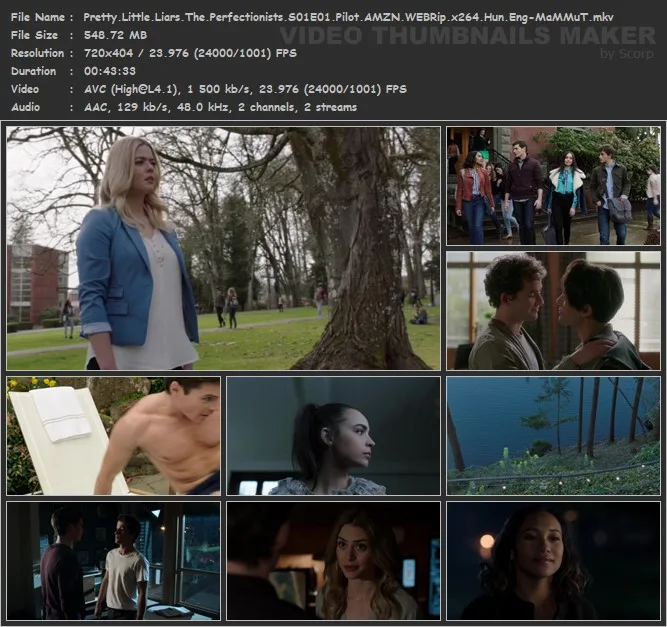Viewport: 667px width, 627px height.
Task: Select the audio info line AAC, 129 kb/s
Action: coord(220,107)
